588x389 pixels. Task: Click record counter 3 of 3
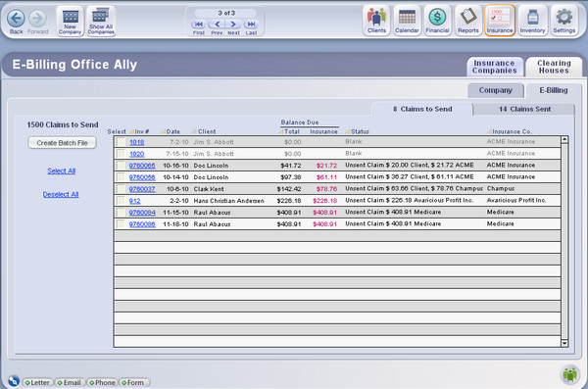(x=226, y=13)
